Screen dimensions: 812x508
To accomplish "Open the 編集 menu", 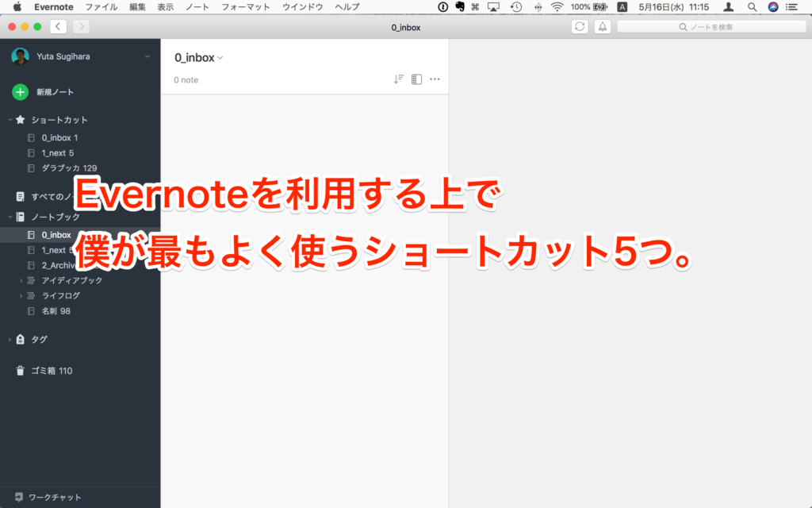I will [137, 6].
